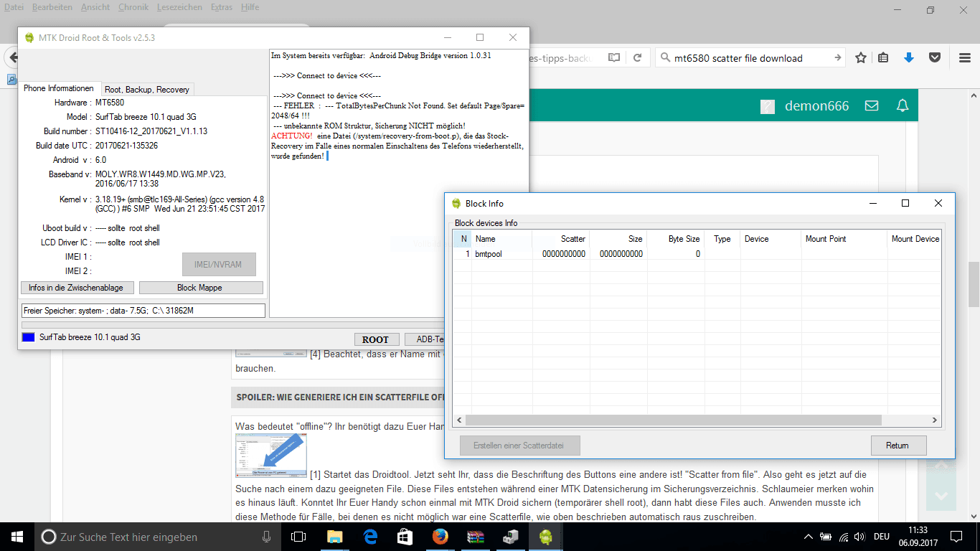980x551 pixels.
Task: Click the IMEI/NVRAM button
Action: (218, 265)
